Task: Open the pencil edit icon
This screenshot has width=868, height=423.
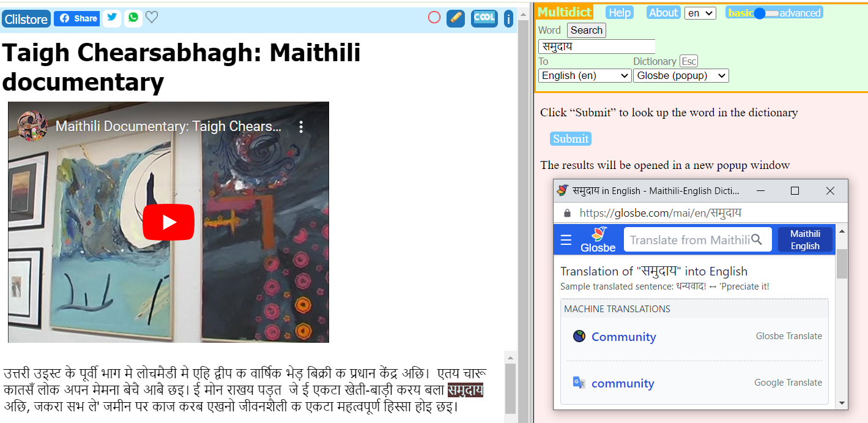Action: [x=455, y=18]
